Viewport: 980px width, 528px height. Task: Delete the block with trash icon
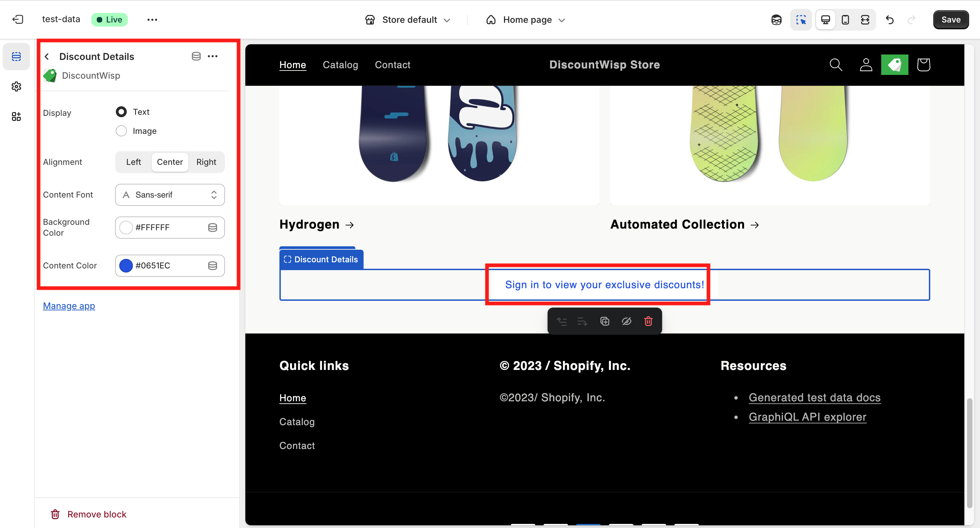[x=648, y=322]
